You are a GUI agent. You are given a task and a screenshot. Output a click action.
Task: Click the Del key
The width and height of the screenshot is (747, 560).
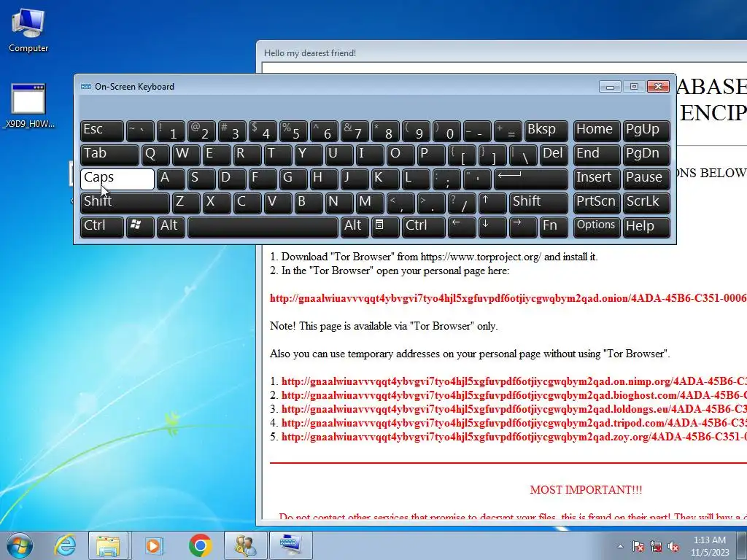[554, 155]
